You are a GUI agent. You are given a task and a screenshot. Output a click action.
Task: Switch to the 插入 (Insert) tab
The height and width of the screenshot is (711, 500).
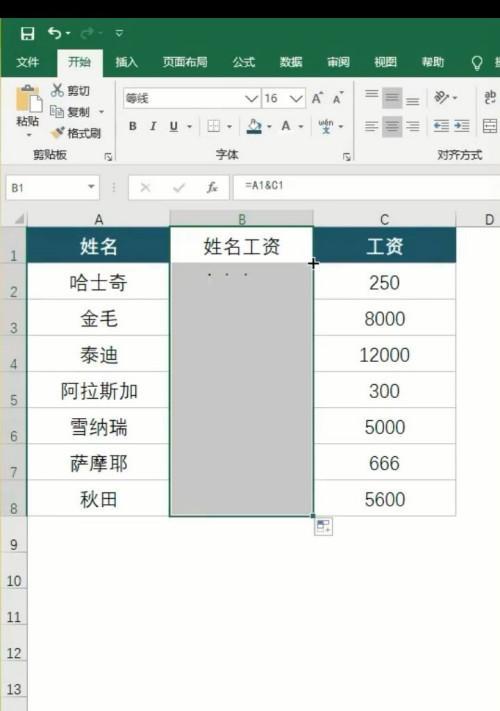click(126, 62)
